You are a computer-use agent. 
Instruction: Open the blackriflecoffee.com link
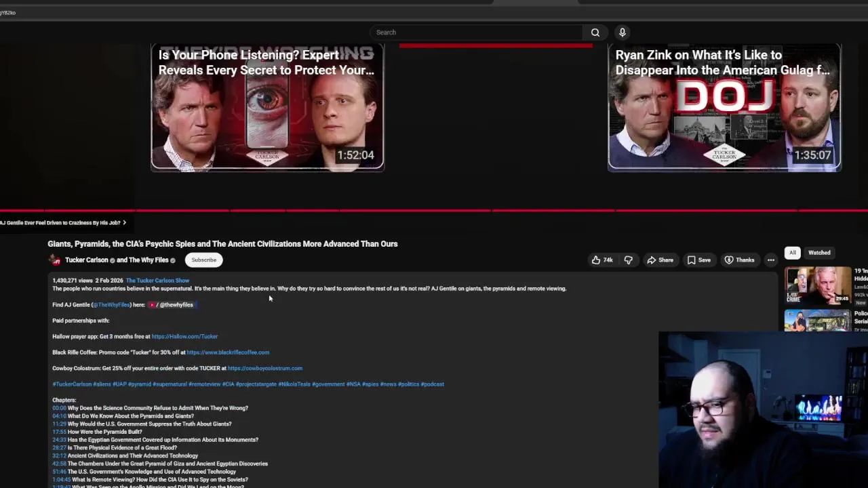point(228,352)
